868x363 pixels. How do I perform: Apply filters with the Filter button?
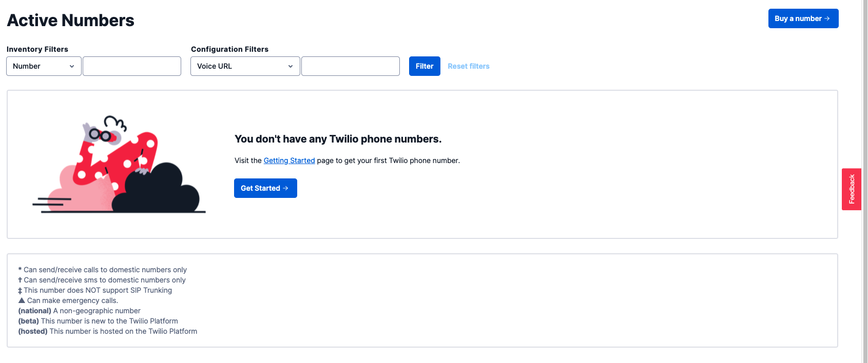tap(425, 66)
